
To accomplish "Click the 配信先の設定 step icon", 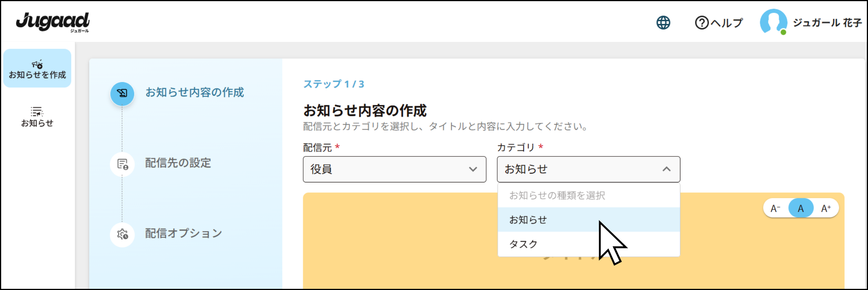I will tap(122, 164).
